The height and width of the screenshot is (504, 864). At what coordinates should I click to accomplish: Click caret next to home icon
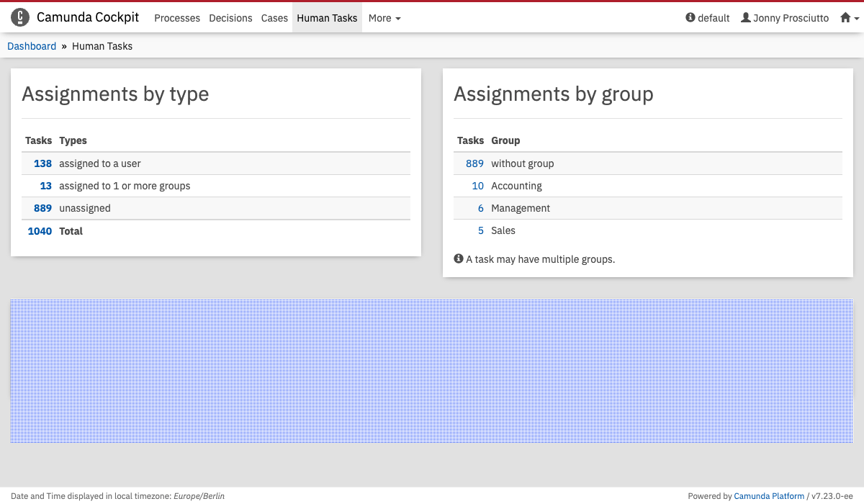coord(857,19)
